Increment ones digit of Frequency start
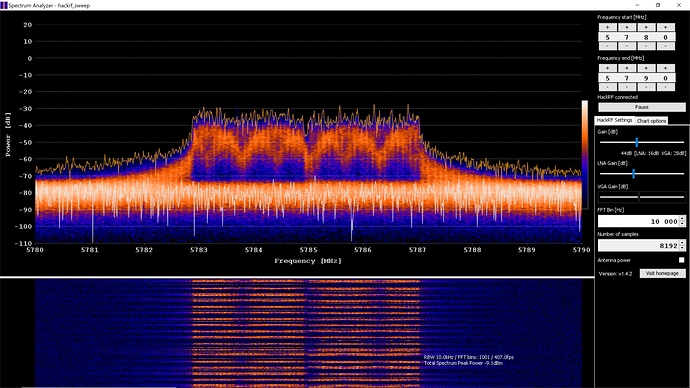 [x=665, y=27]
